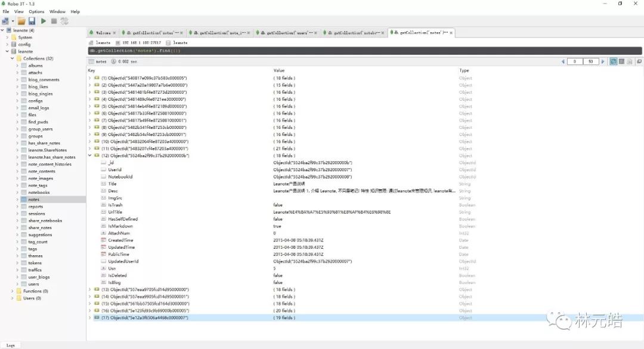Click the Open file folder icon

coord(21,21)
